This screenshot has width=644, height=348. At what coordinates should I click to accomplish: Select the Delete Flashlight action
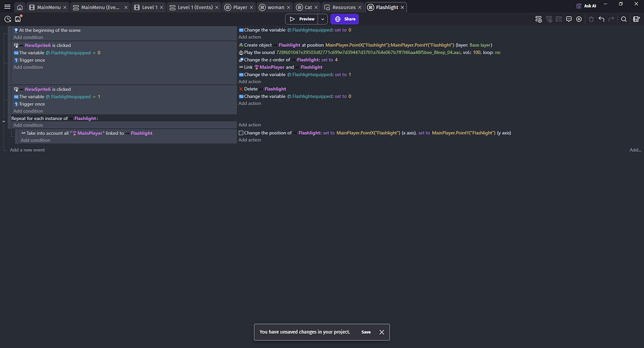click(262, 89)
